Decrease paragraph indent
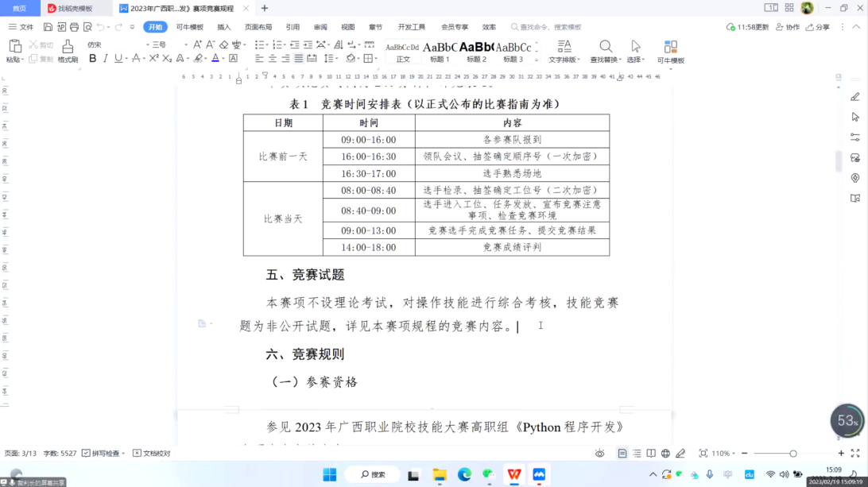868x487 pixels. click(294, 44)
